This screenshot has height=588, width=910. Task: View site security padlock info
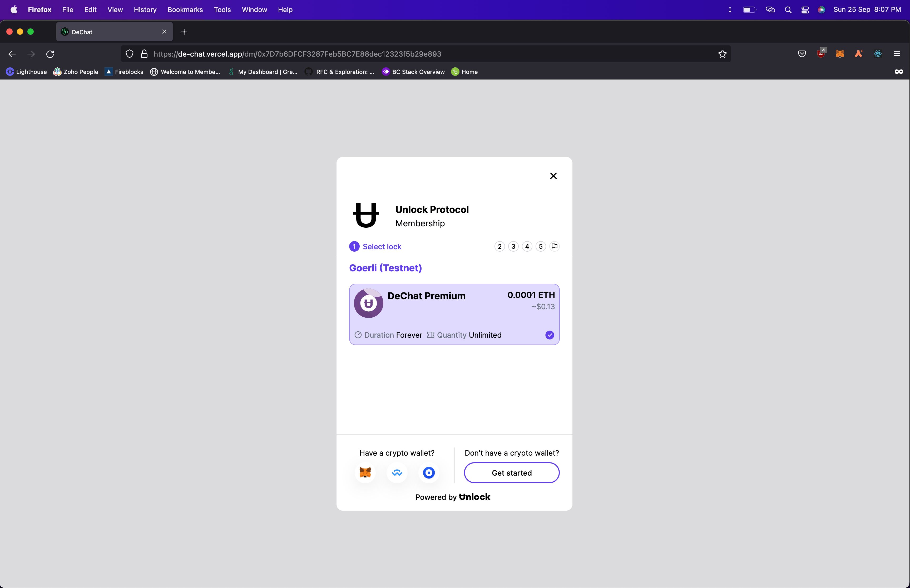click(144, 54)
